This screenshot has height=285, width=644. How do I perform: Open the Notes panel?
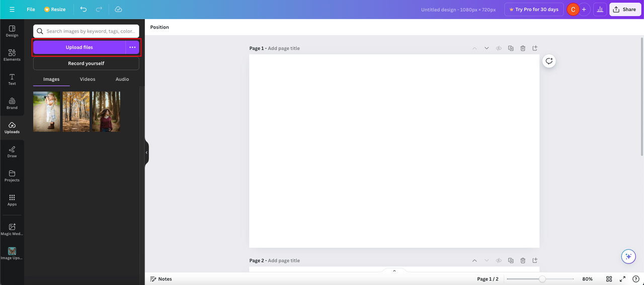[x=161, y=279]
